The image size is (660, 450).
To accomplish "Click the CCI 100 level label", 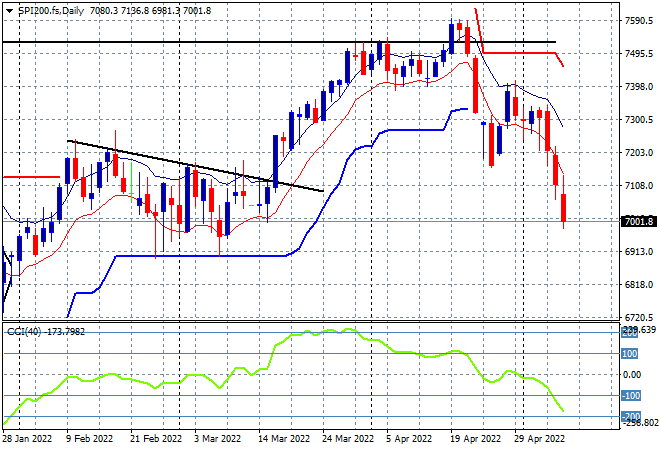I will (630, 354).
